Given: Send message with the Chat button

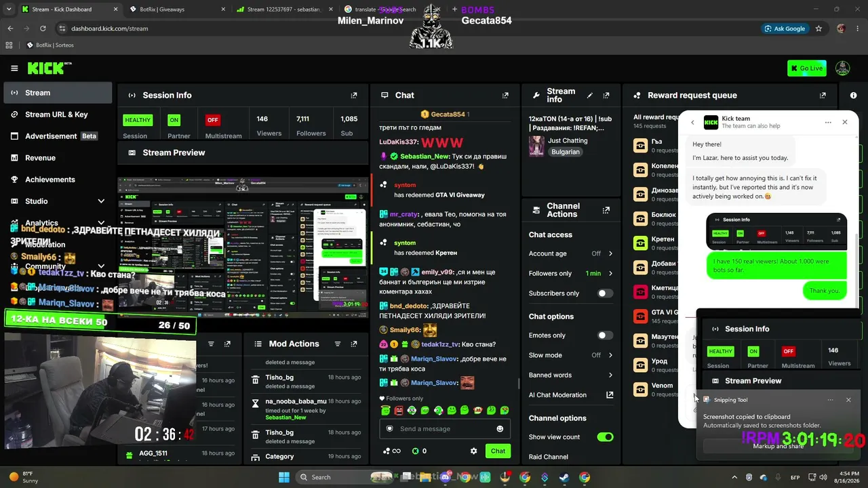Looking at the screenshot, I should [498, 451].
